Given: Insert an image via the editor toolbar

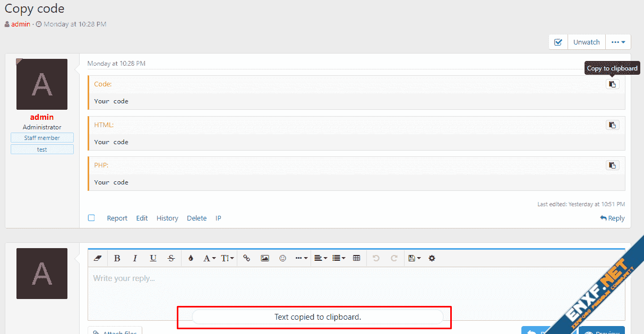Looking at the screenshot, I should tap(264, 258).
